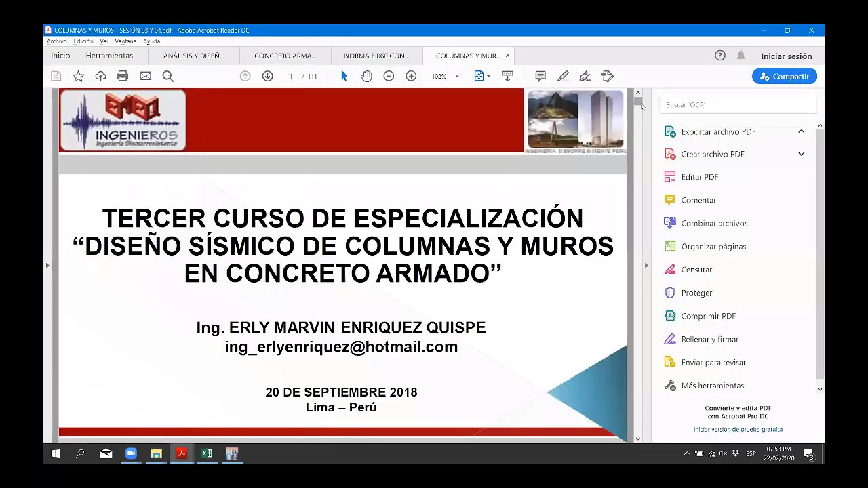Image resolution: width=868 pixels, height=488 pixels.
Task: Open Excel from the taskbar
Action: click(207, 453)
